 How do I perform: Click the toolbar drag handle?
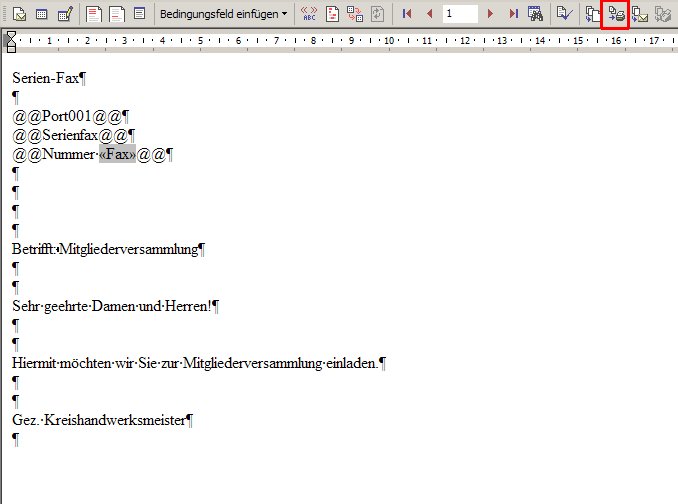5,14
